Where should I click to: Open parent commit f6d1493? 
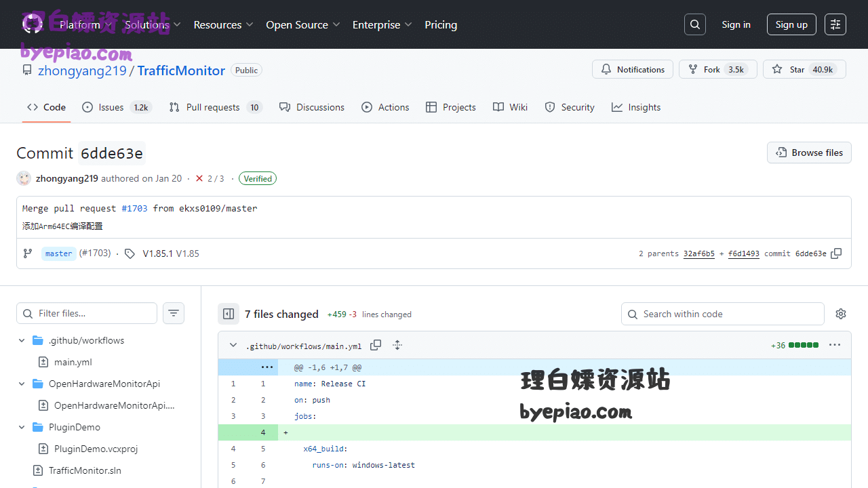[744, 253]
